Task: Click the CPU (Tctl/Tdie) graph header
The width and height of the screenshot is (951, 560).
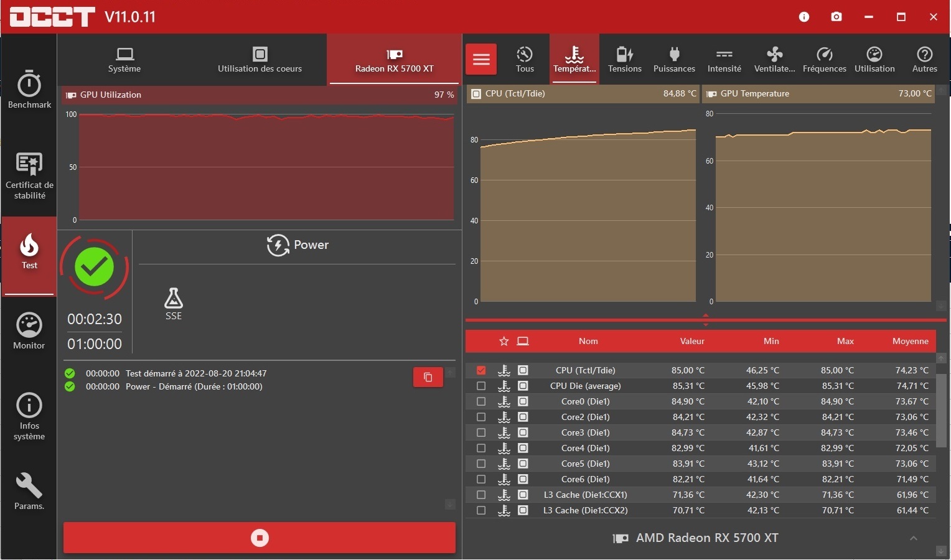Action: click(583, 93)
